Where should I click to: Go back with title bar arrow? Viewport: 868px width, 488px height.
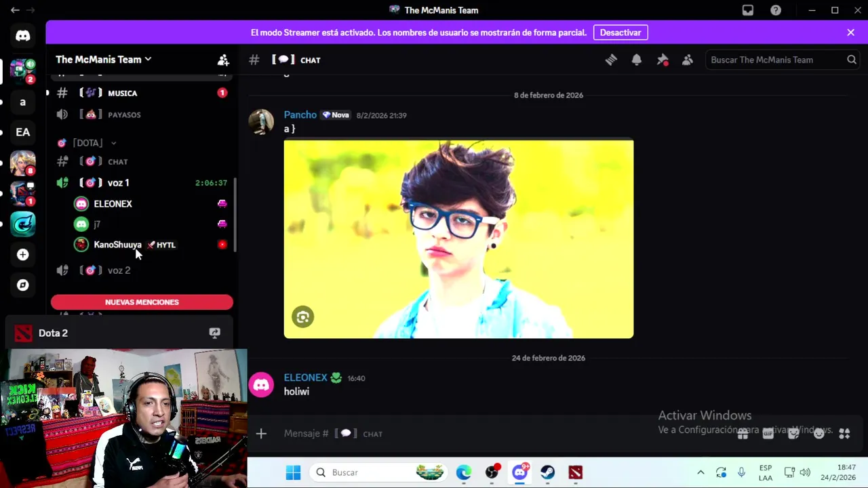point(15,10)
